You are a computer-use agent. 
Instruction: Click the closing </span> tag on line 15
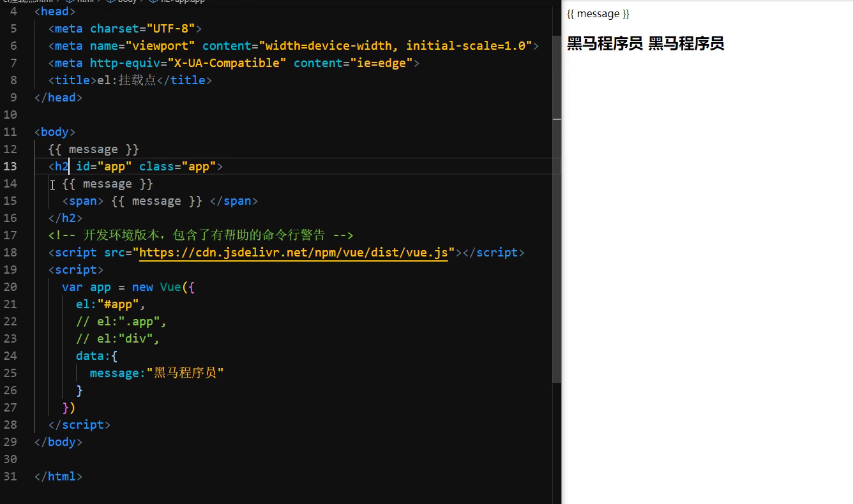[234, 201]
